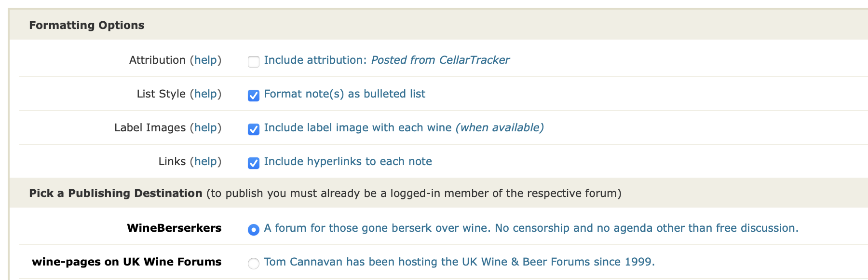Screen dimensions: 868x280
Task: Uncheck the bulleted list format checkbox
Action: click(x=254, y=95)
